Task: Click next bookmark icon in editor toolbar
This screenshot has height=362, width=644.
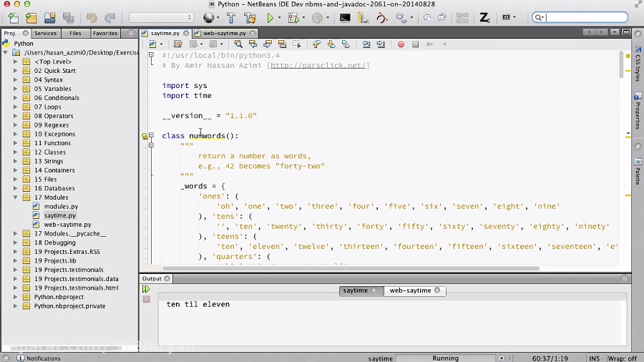Action: tap(331, 44)
